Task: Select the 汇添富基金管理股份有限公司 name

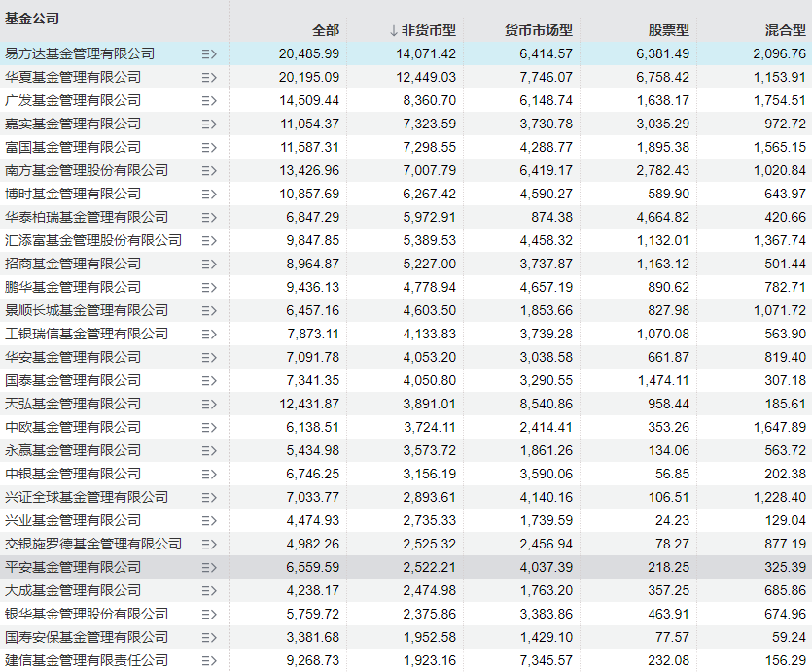Action: pyautogui.click(x=93, y=241)
